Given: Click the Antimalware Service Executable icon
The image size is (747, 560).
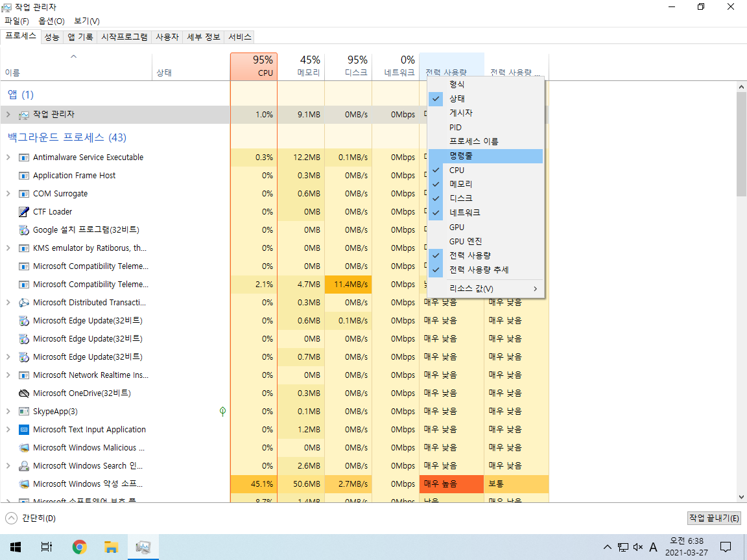Looking at the screenshot, I should pos(24,157).
